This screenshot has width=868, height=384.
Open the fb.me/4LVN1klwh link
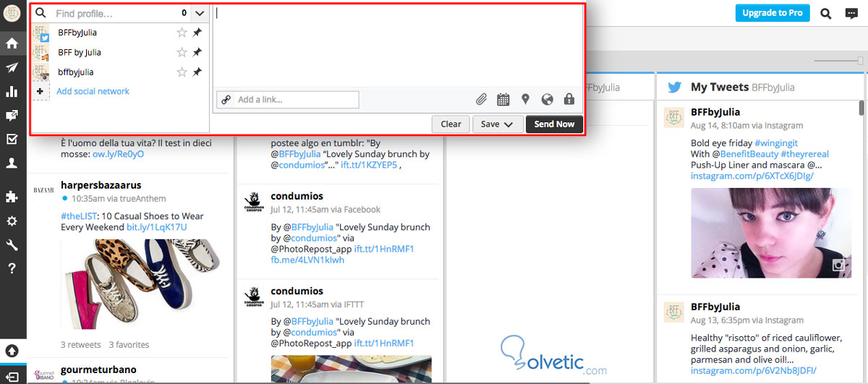click(307, 260)
